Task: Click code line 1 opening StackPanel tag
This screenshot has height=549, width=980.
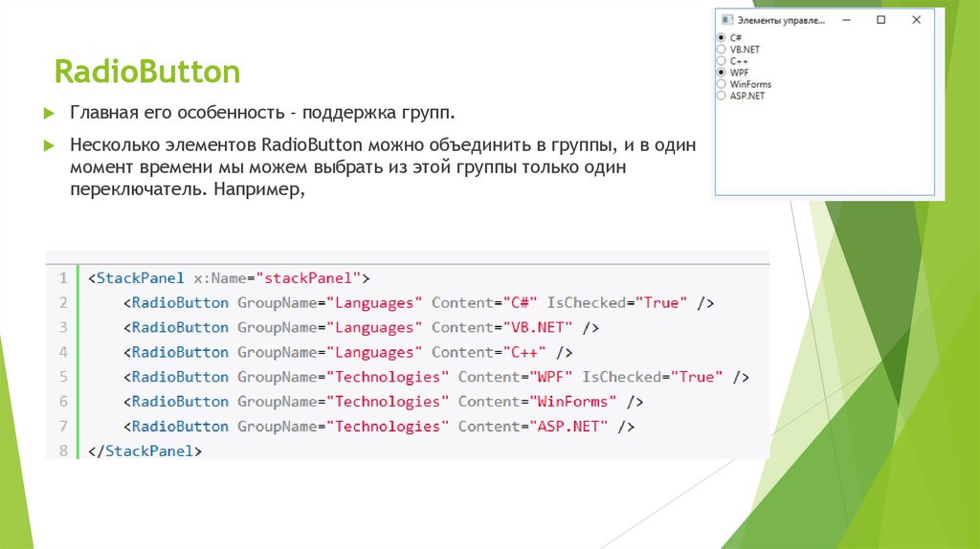Action: [x=230, y=278]
